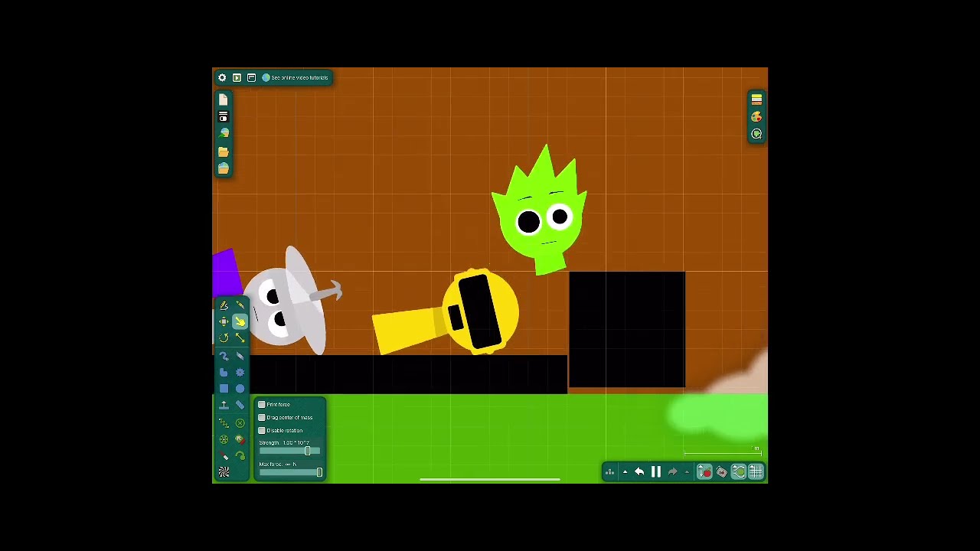The height and width of the screenshot is (551, 980).
Task: Select the Texture tool
Action: pyautogui.click(x=224, y=473)
